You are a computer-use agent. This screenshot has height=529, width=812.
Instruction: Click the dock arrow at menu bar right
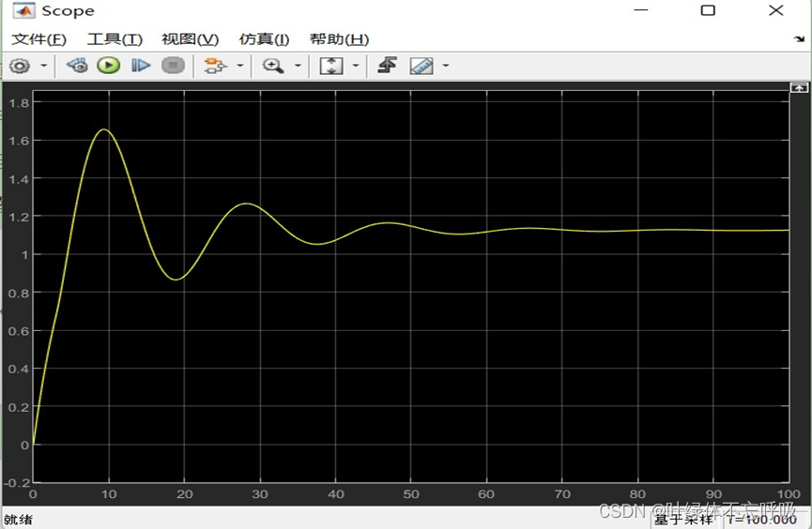click(799, 38)
